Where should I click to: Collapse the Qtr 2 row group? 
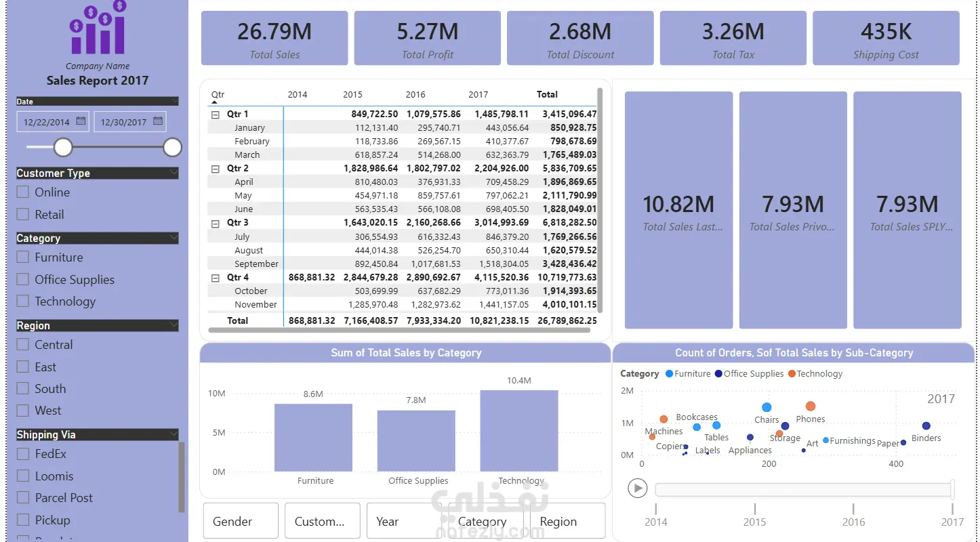[216, 169]
